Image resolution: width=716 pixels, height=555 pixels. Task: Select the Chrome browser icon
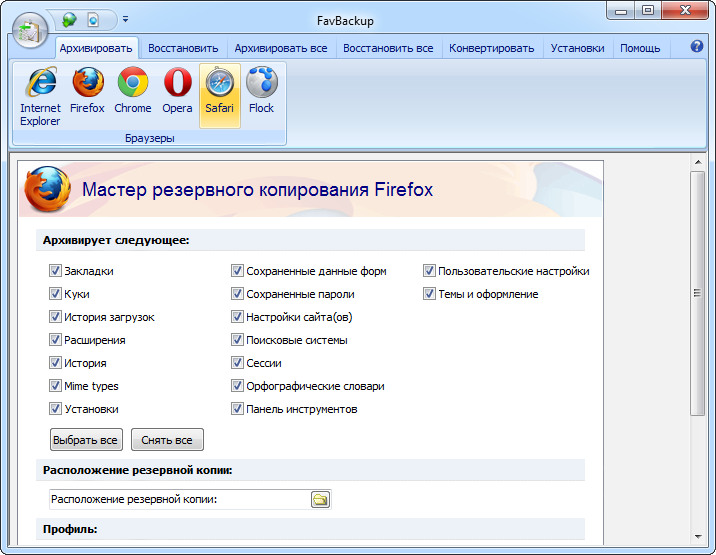(x=133, y=90)
